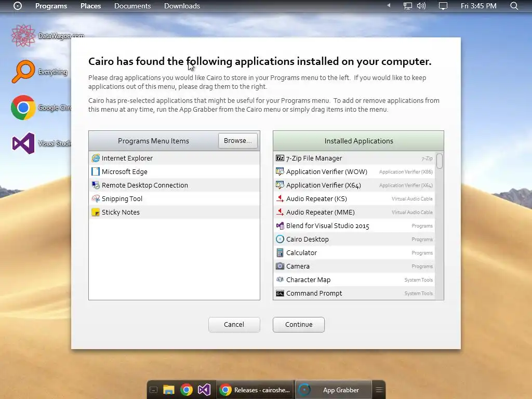The width and height of the screenshot is (532, 399).
Task: Open Everything search desktop icon
Action: (23, 72)
